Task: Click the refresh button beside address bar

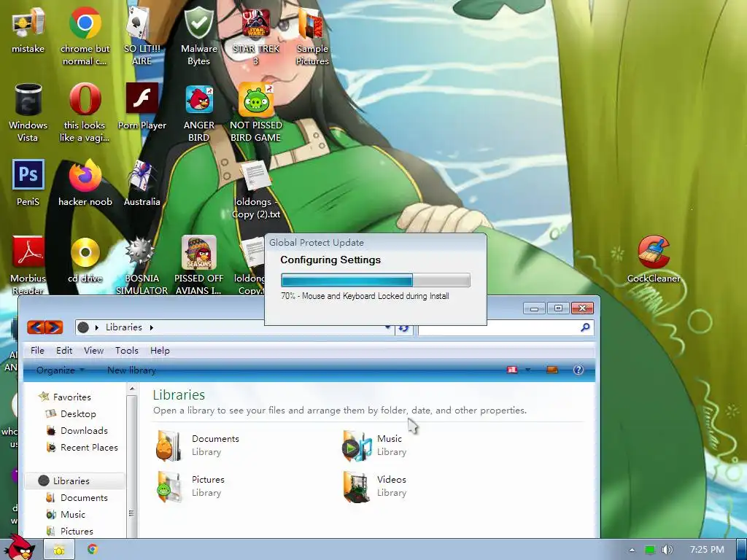Action: [x=403, y=328]
